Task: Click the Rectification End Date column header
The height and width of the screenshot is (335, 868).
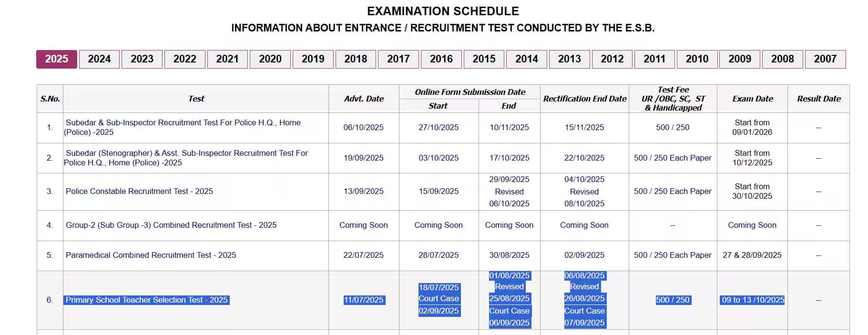Action: tap(584, 99)
